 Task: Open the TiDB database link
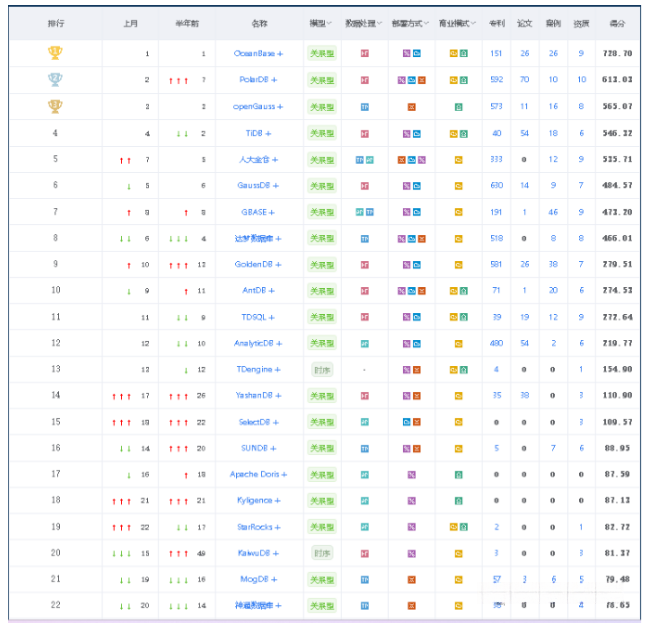pyautogui.click(x=258, y=133)
